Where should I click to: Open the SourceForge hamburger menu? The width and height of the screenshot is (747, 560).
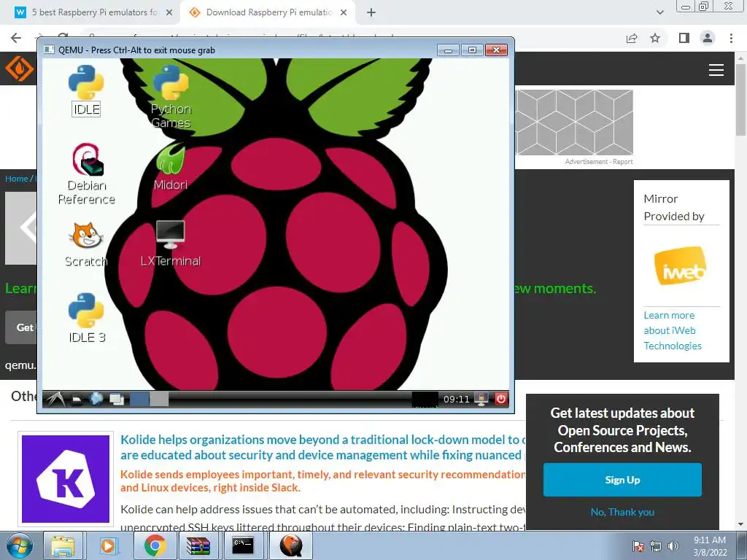[716, 70]
